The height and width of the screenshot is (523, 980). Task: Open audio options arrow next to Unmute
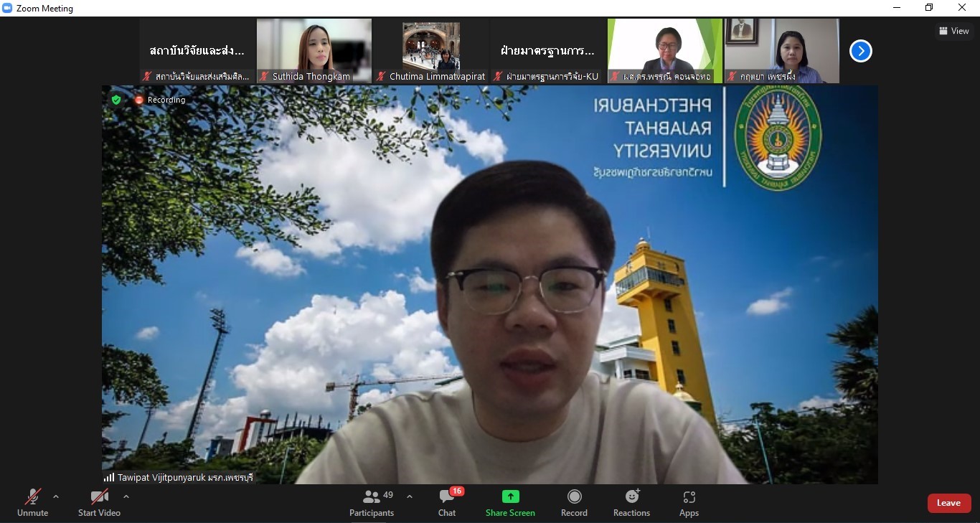pos(56,496)
